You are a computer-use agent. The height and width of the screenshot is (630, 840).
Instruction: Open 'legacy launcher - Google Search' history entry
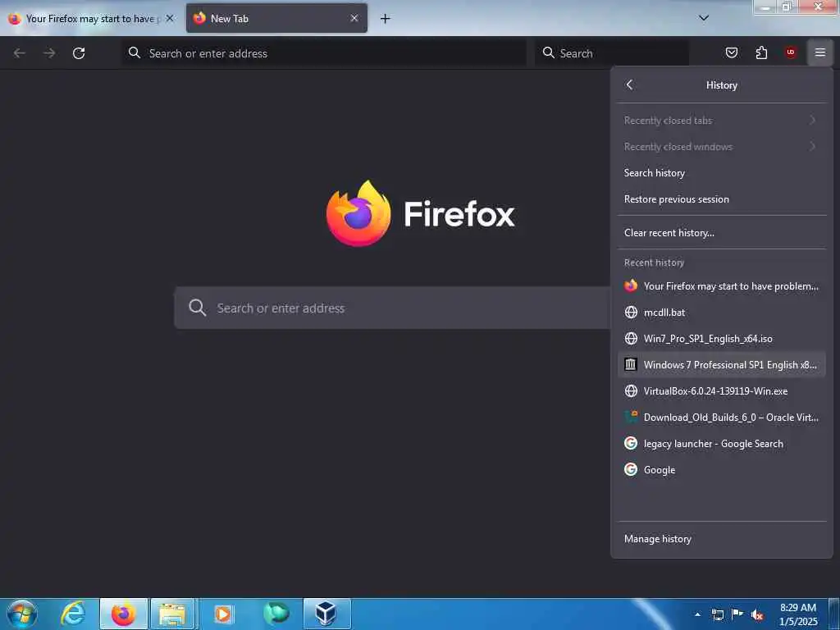click(721, 444)
